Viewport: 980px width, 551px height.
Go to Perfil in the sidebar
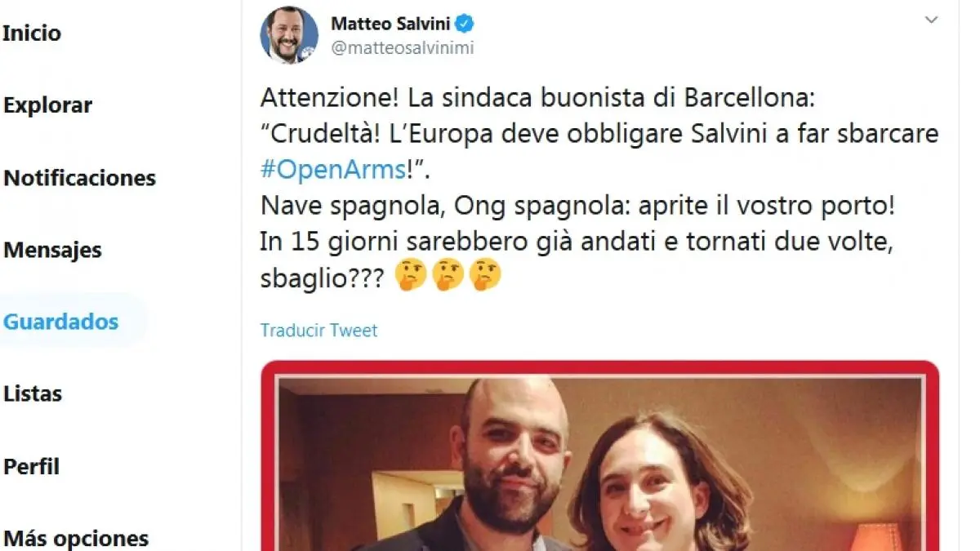pyautogui.click(x=32, y=466)
